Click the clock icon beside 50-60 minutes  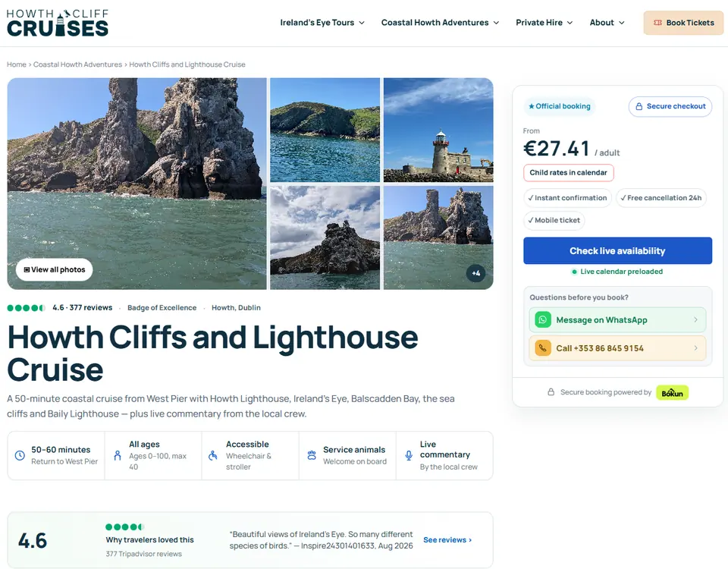tap(20, 455)
